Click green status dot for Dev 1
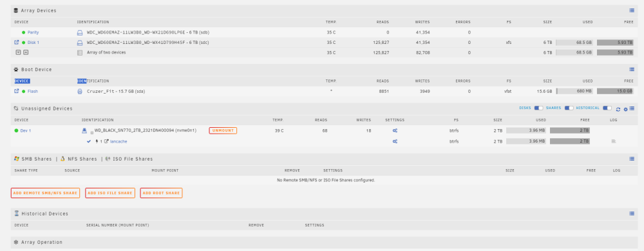The image size is (644, 251). pyautogui.click(x=17, y=130)
